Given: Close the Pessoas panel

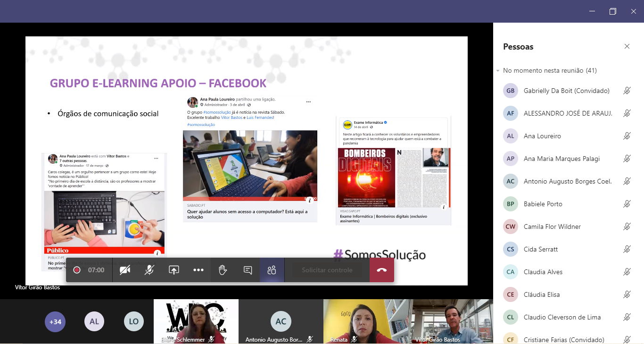Looking at the screenshot, I should pos(627,46).
